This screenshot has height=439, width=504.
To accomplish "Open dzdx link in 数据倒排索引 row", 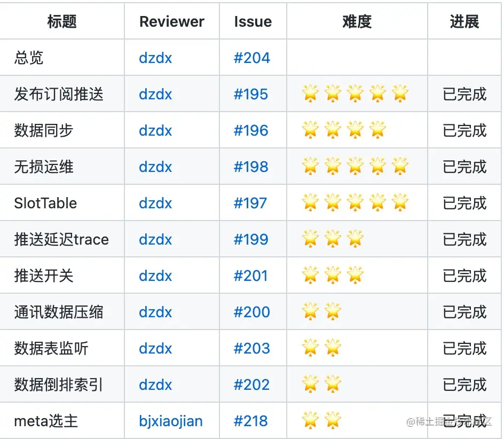I will 155,385.
